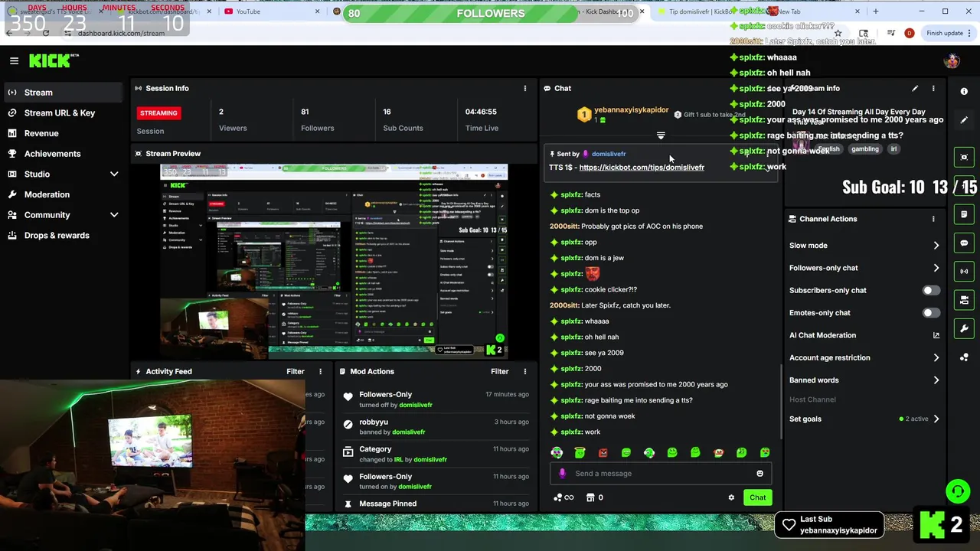Toggle Subscribers-only chat switch
The height and width of the screenshot is (551, 980).
coord(931,290)
